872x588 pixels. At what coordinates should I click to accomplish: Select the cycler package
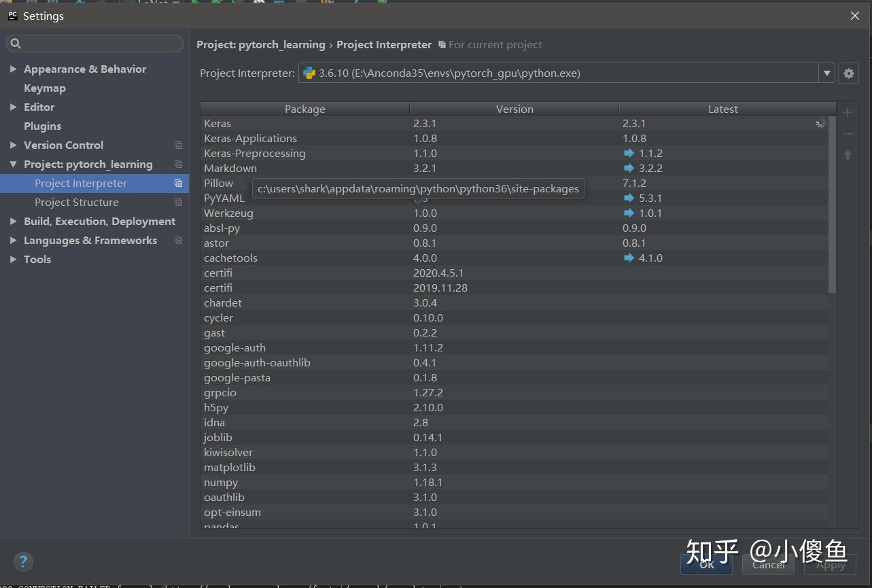pos(515,318)
